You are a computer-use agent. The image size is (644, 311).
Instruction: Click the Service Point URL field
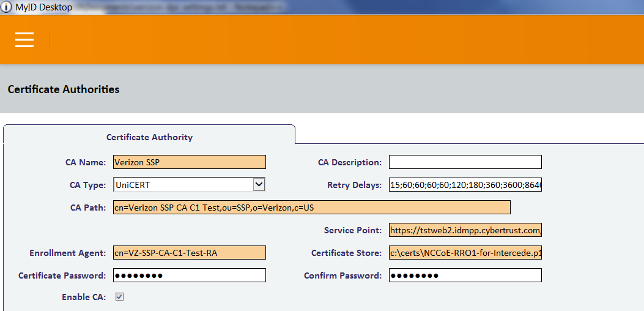pyautogui.click(x=465, y=230)
